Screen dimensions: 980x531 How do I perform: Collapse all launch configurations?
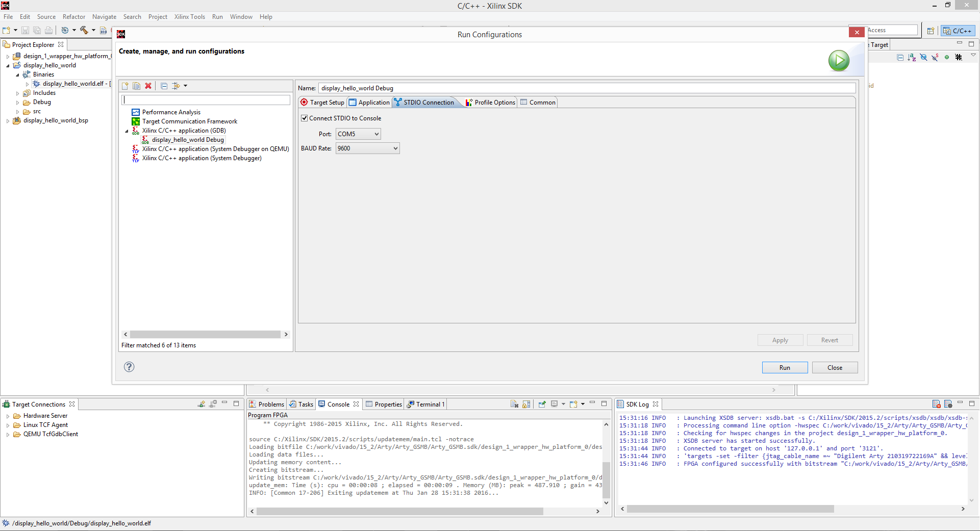[164, 86]
